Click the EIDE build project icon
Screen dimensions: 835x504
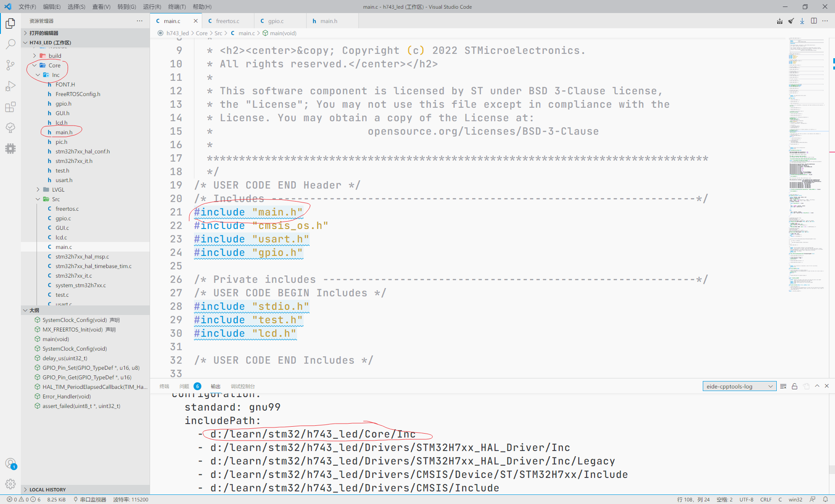coord(779,21)
